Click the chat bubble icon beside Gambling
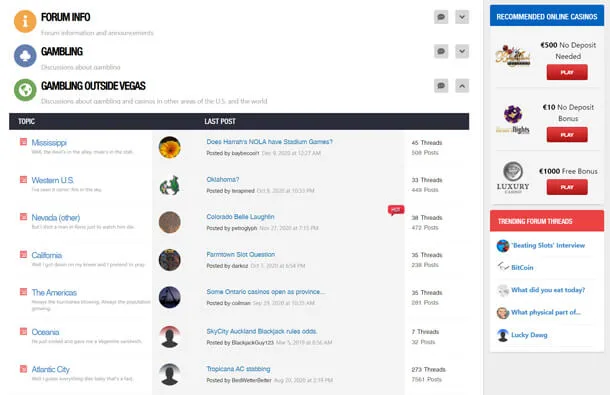Screen dimensions: 610x395 pyautogui.click(x=441, y=51)
